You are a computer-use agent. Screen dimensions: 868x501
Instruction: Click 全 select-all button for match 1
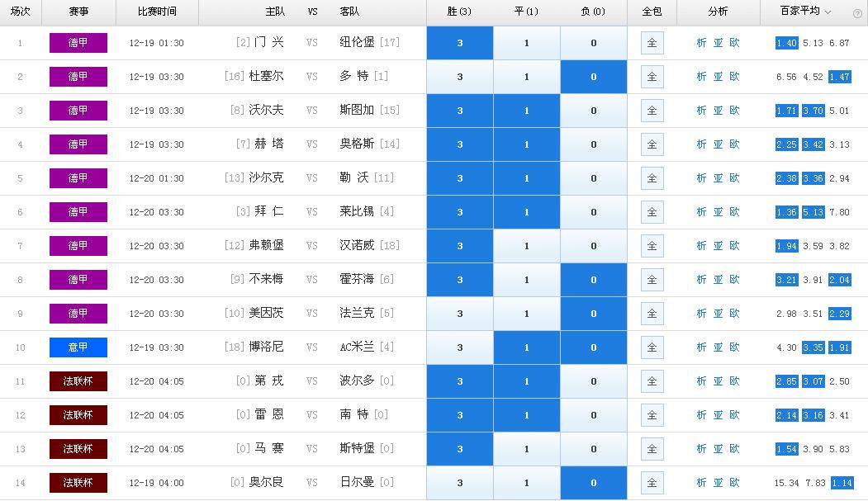(x=652, y=43)
